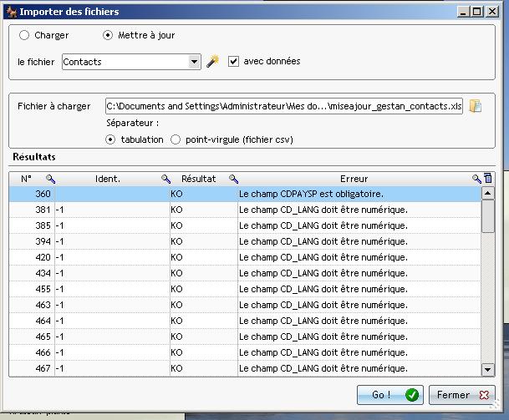Select result row number 467
This screenshot has height=420, width=509.
(x=245, y=368)
